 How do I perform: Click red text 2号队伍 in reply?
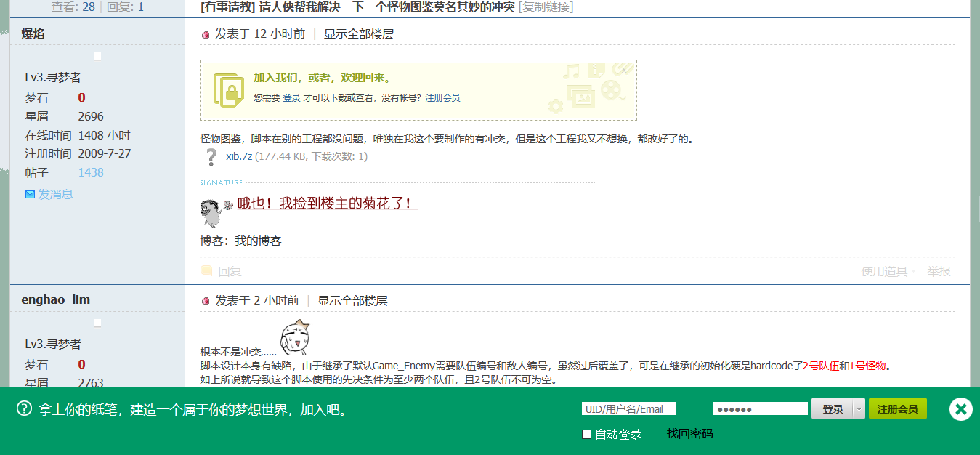[x=821, y=366]
